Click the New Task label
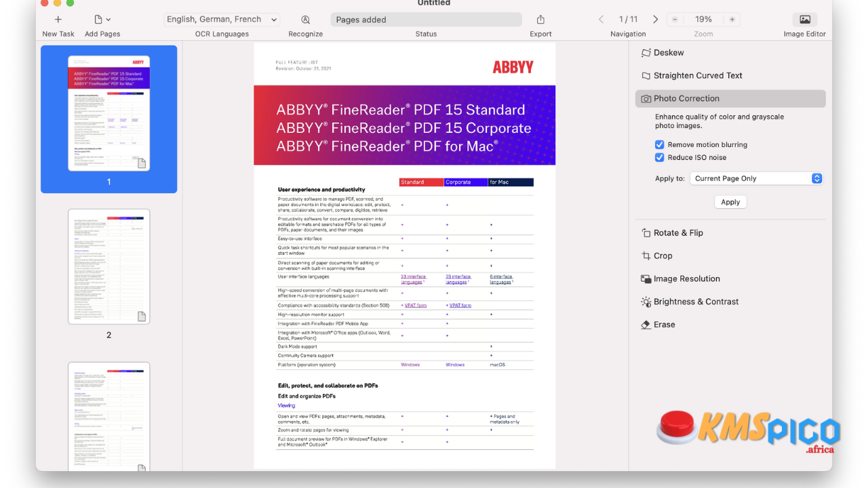Image resolution: width=868 pixels, height=488 pixels. [58, 34]
